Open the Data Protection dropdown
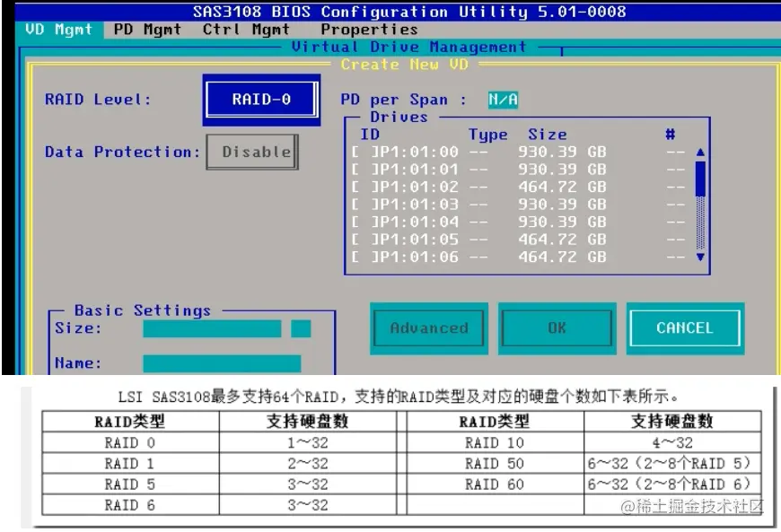 point(252,152)
